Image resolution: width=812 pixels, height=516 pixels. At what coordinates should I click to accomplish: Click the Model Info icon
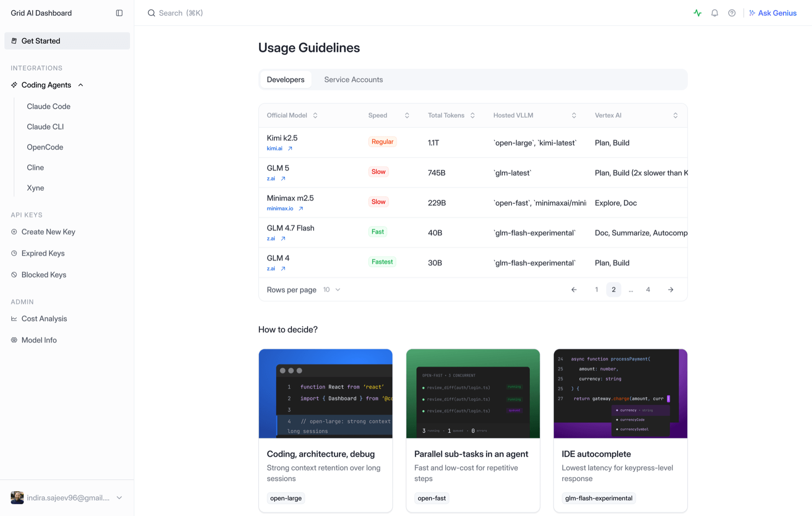pos(14,340)
